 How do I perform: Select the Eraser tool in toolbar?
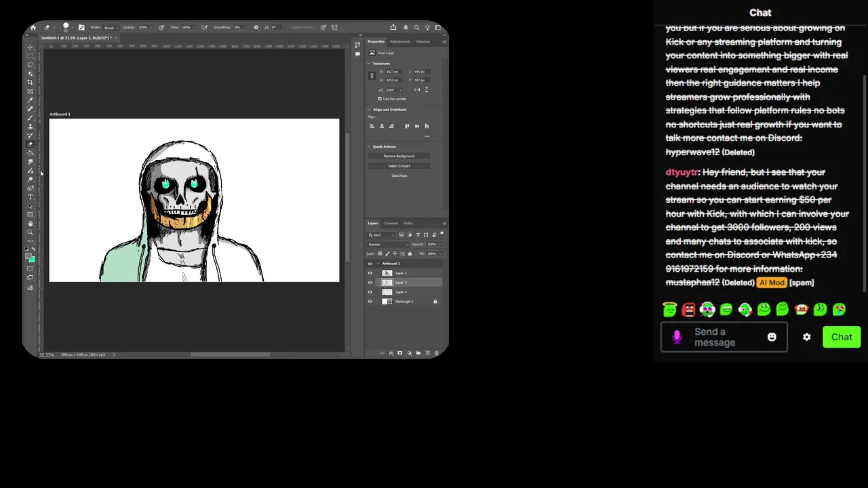30,144
